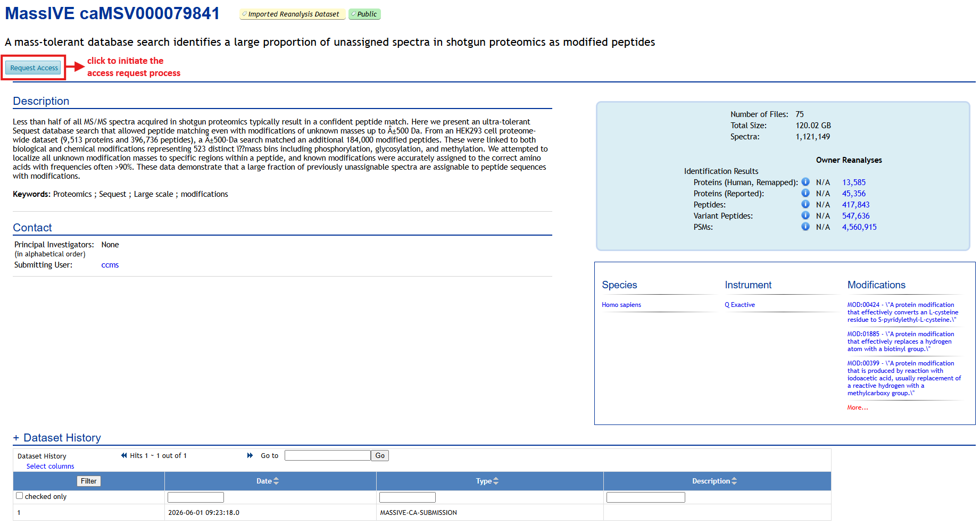Click the PSMs info icon

click(x=805, y=226)
